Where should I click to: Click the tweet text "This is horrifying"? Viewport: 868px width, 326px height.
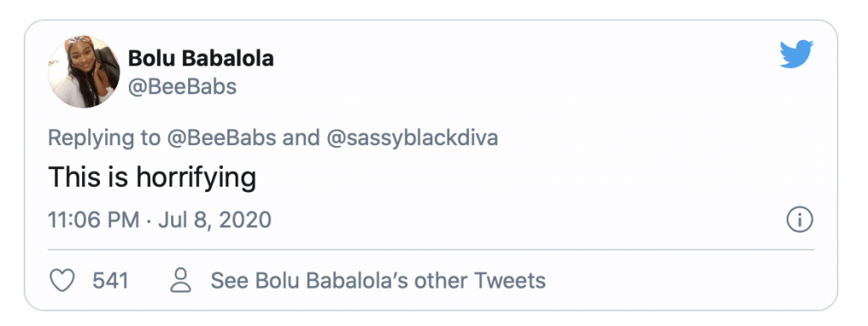[x=153, y=178]
